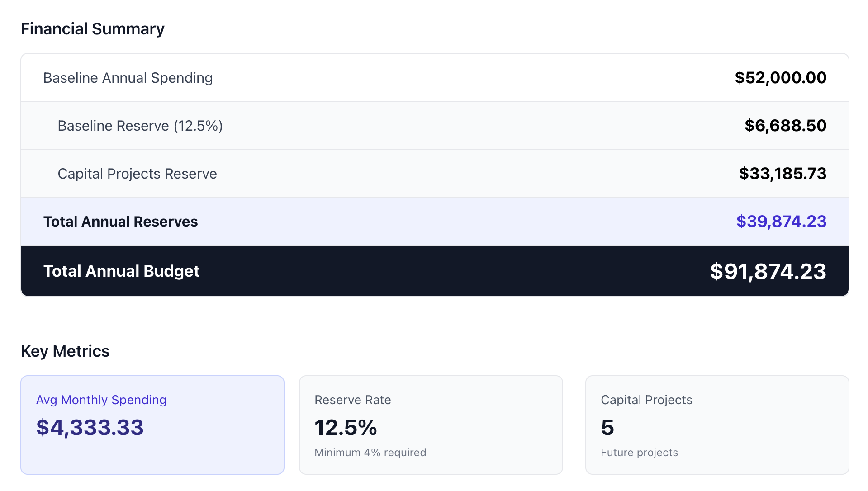Screen dimensions: 868x491
Task: Select the Reserve Rate card
Action: click(x=431, y=425)
